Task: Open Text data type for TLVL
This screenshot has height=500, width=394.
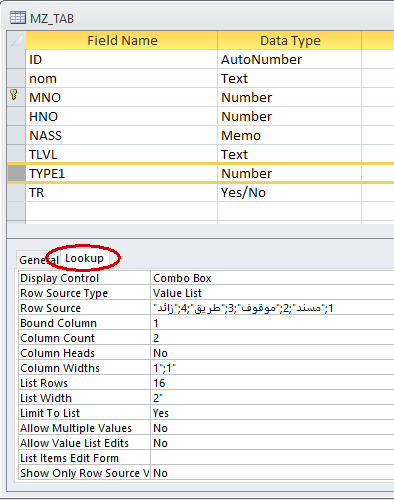Action: coord(290,155)
